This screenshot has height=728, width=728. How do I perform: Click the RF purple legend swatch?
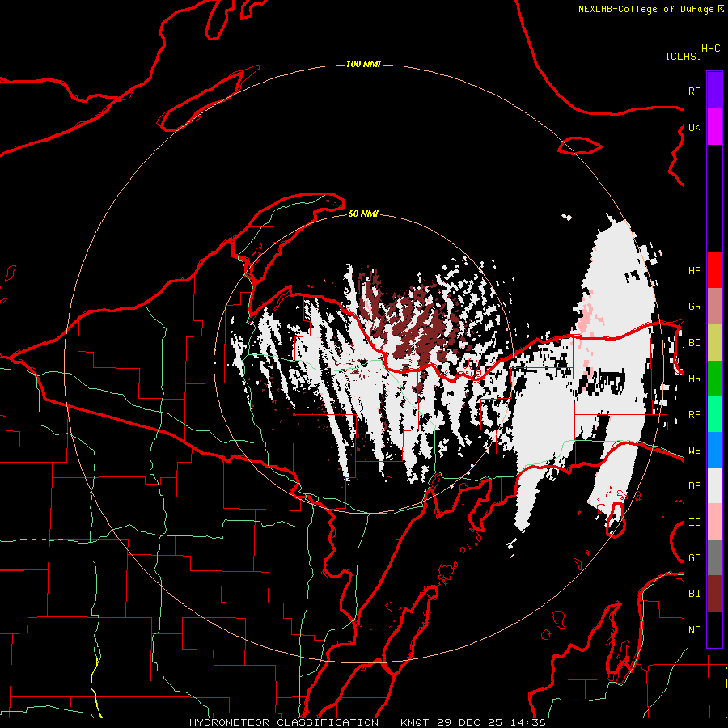tap(714, 91)
